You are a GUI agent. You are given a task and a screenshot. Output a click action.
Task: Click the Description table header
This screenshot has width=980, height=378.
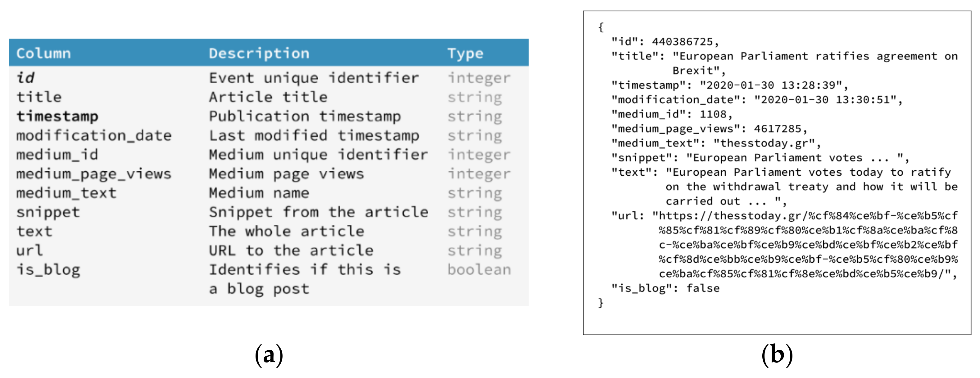click(x=259, y=53)
